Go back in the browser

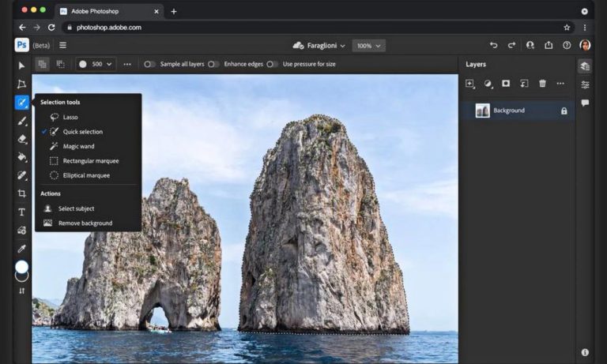click(x=22, y=28)
